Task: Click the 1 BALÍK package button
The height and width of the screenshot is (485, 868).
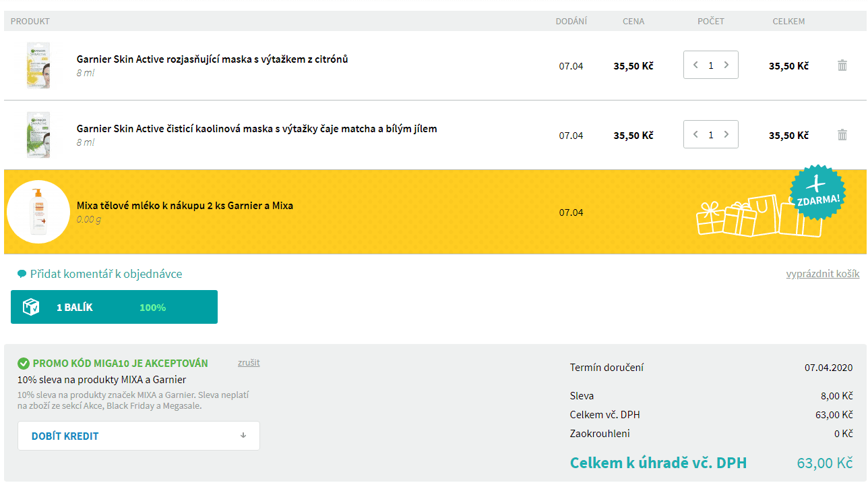Action: pyautogui.click(x=114, y=307)
